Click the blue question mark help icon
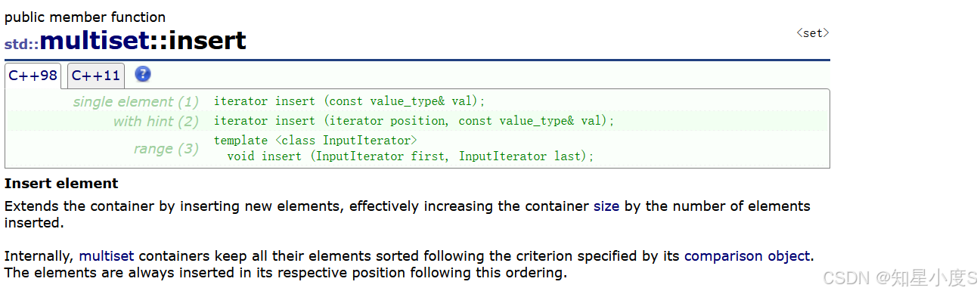980x294 pixels. 143,74
